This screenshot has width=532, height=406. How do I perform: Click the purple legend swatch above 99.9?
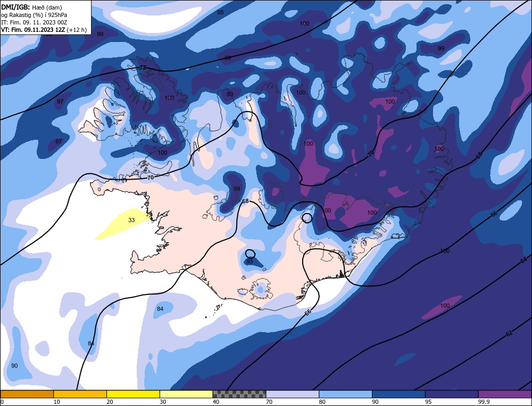coord(505,394)
